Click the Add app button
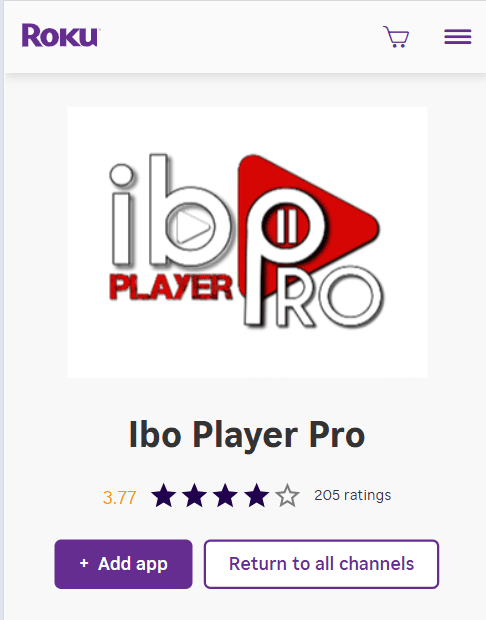This screenshot has height=620, width=486. click(123, 564)
